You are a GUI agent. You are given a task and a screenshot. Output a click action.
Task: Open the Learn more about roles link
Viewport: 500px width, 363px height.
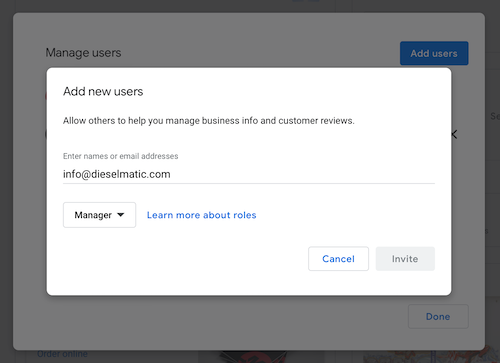(x=202, y=215)
